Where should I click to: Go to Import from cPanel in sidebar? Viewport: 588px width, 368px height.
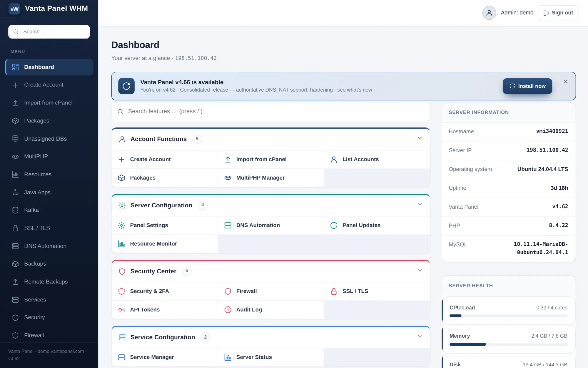[x=49, y=103]
